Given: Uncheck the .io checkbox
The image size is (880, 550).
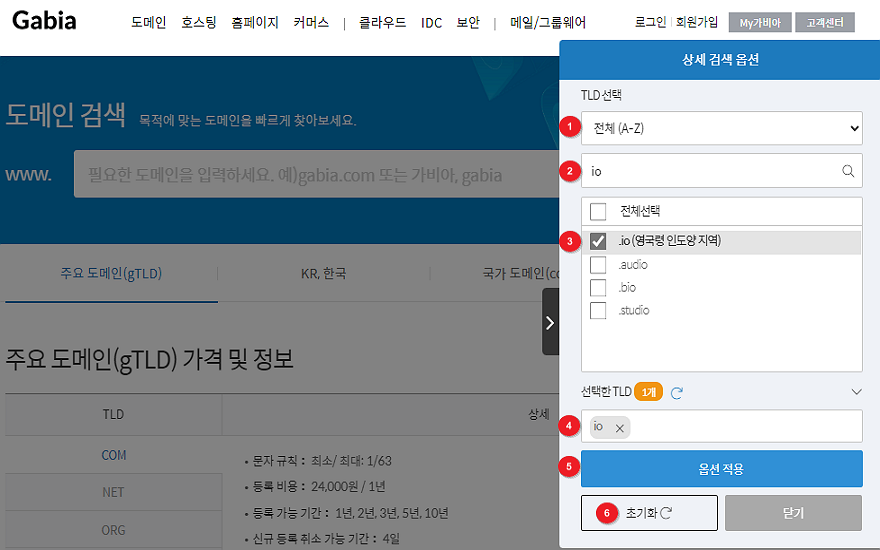Looking at the screenshot, I should (598, 241).
